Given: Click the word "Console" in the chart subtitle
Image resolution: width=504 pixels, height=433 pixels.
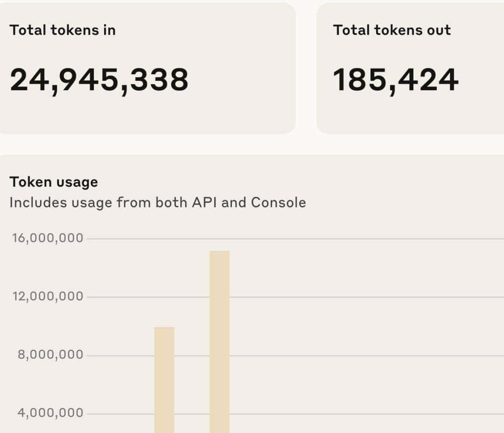Looking at the screenshot, I should click(279, 203).
